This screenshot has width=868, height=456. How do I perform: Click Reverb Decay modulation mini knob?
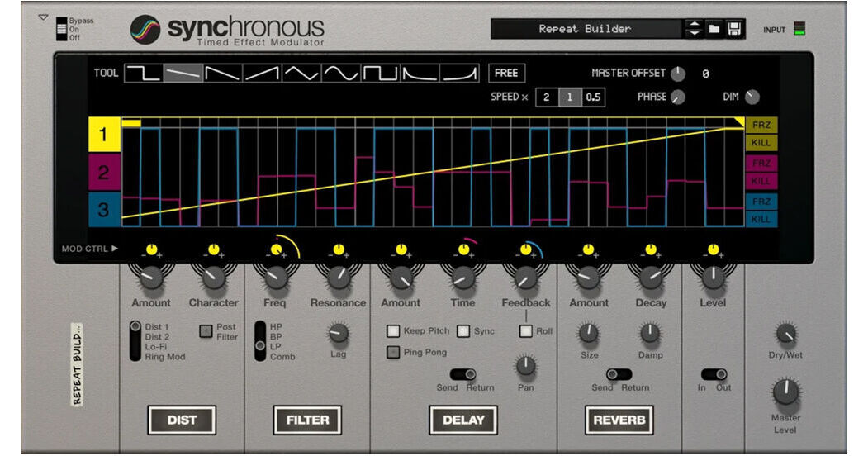pos(651,249)
